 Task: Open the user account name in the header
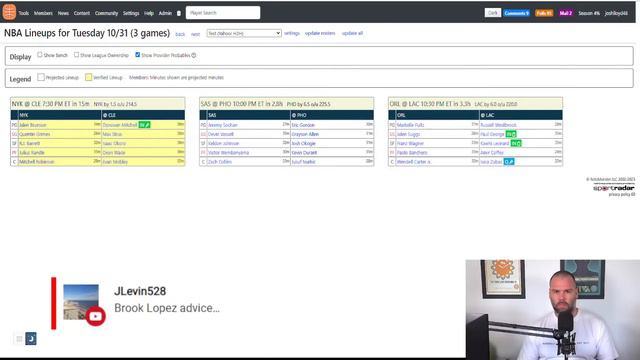pos(616,13)
